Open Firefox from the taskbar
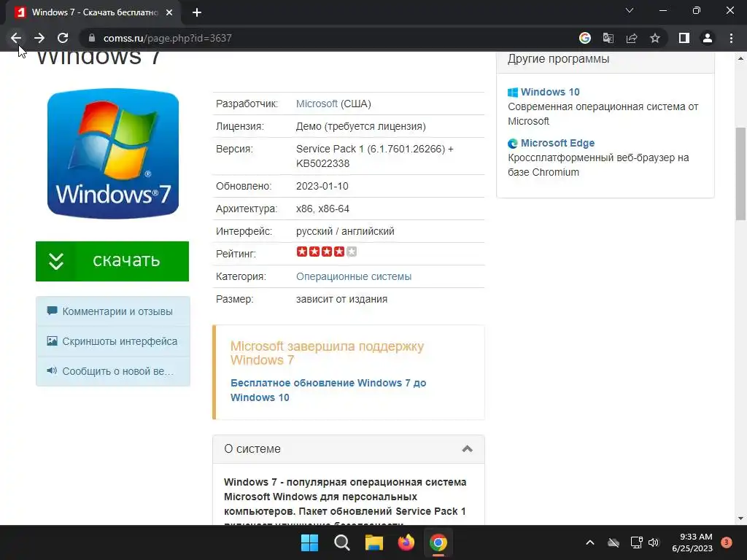Image resolution: width=747 pixels, height=560 pixels. coord(406,542)
